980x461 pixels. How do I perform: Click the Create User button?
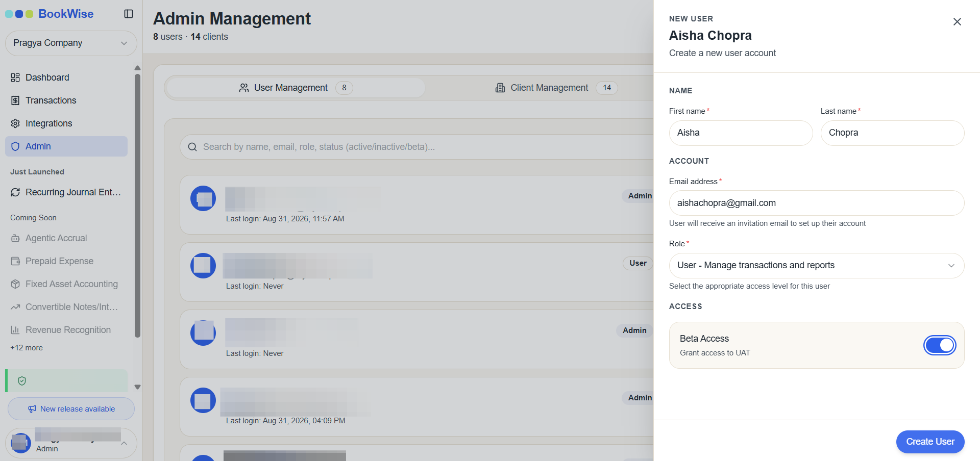930,442
